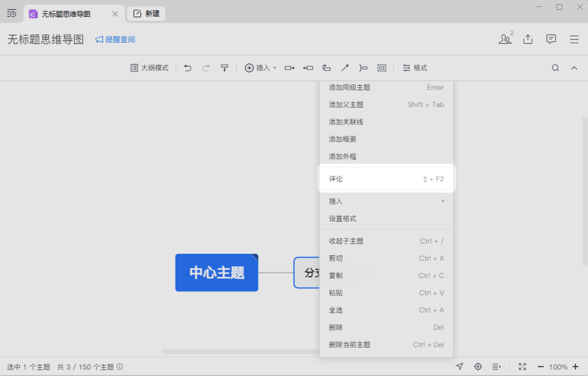Click the 新建 button
This screenshot has width=588, height=376.
(146, 14)
